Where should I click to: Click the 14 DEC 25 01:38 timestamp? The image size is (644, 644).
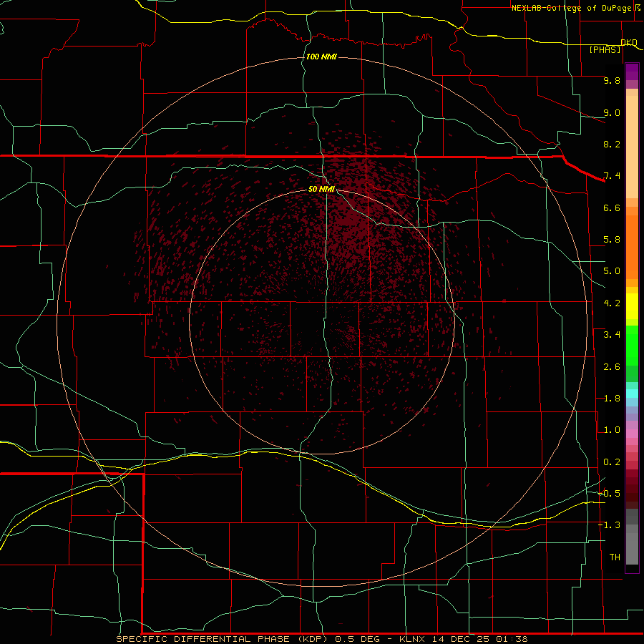point(479,639)
